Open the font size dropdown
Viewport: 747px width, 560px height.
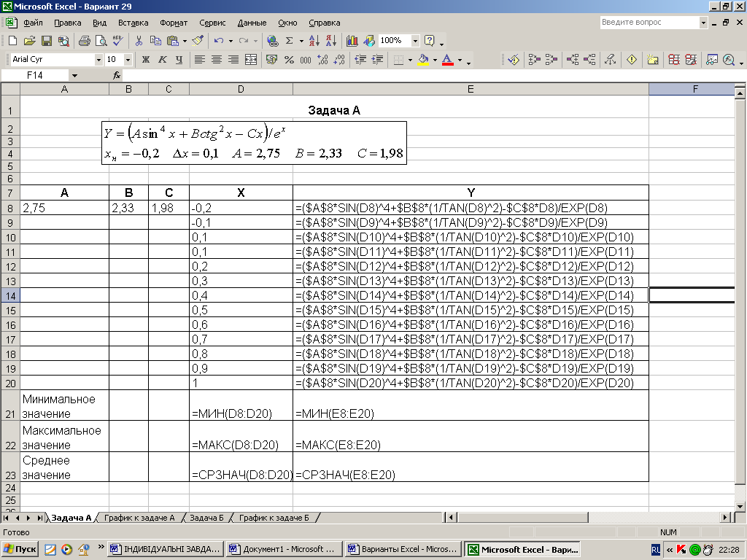pos(128,60)
